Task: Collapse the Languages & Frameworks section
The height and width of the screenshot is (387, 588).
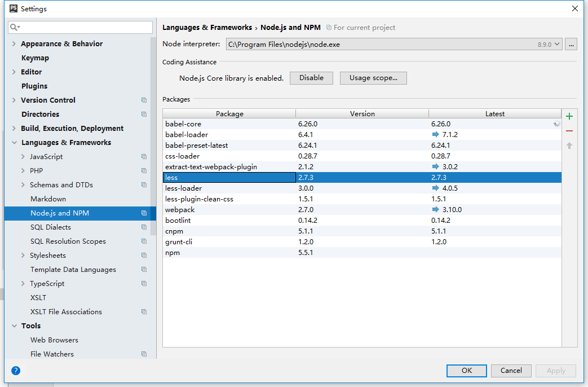Action: (14, 143)
